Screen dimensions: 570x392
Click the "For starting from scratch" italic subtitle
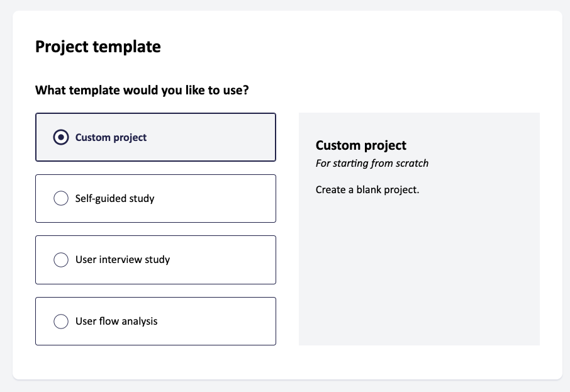click(372, 163)
